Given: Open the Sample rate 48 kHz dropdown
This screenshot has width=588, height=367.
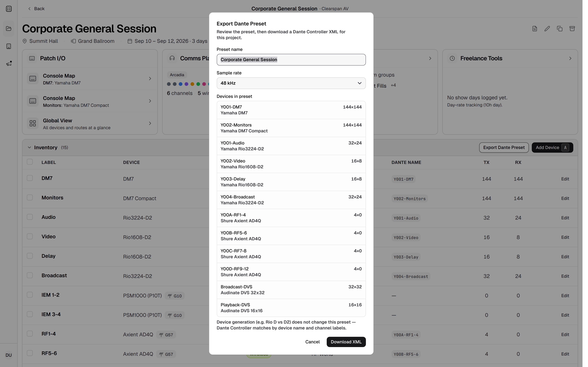Looking at the screenshot, I should coord(291,83).
